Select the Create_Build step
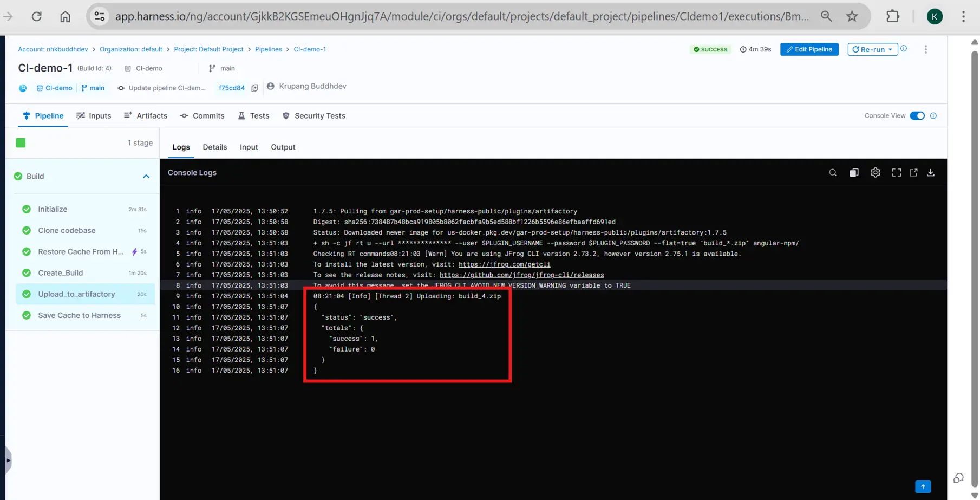The height and width of the screenshot is (500, 980). 85,273
